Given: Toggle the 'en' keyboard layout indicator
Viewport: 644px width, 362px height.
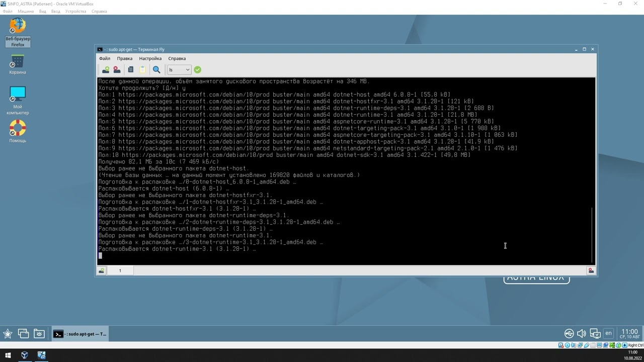Looking at the screenshot, I should 608,333.
